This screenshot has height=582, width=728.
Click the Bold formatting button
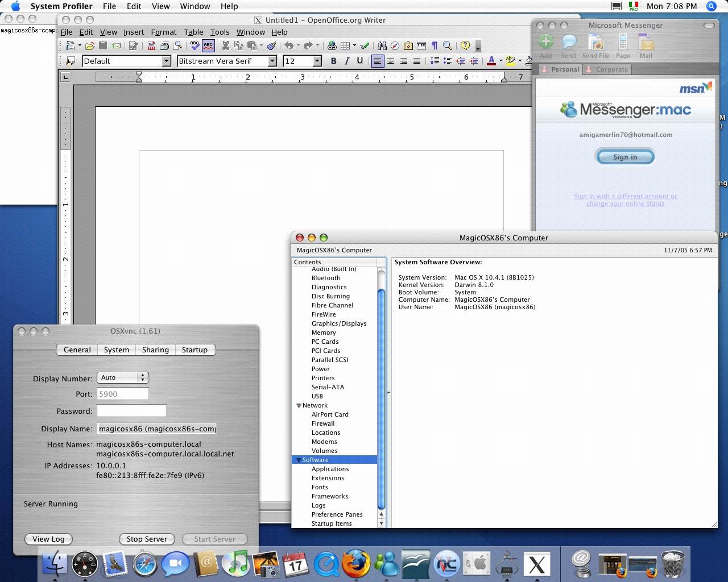pyautogui.click(x=333, y=61)
